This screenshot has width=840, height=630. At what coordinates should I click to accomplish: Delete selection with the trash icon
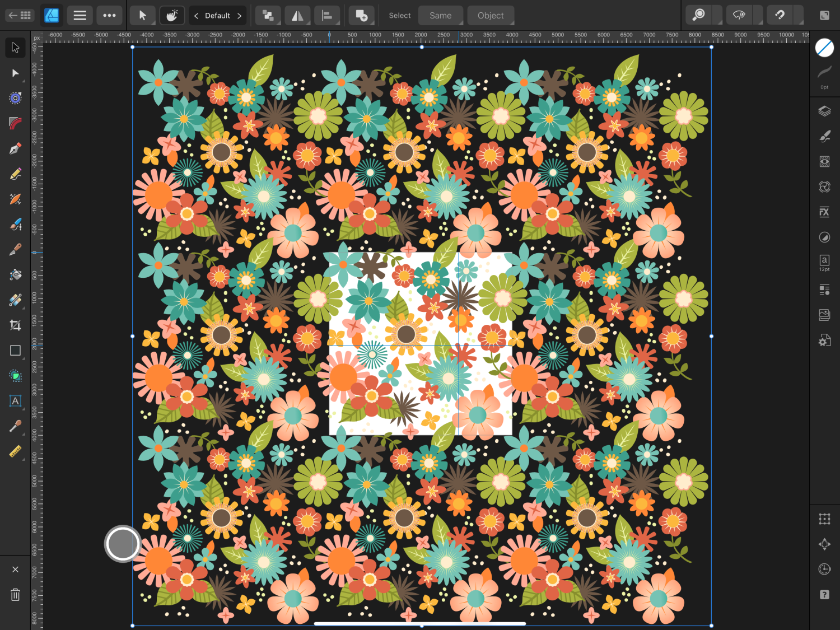(15, 595)
